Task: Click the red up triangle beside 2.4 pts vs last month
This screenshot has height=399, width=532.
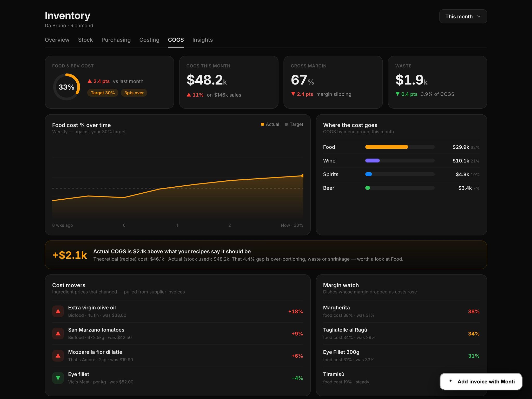Action: point(90,81)
